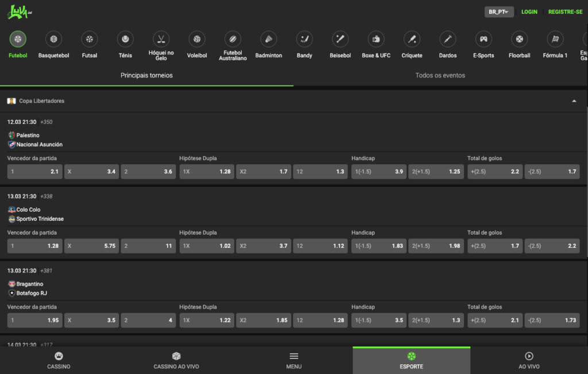Screen dimensions: 588x374
Task: Select handicap 1(-1.5) at 1.83
Action: click(x=379, y=246)
